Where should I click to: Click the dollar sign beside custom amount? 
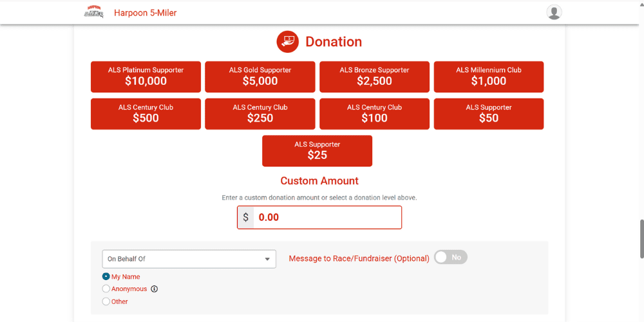click(x=245, y=217)
